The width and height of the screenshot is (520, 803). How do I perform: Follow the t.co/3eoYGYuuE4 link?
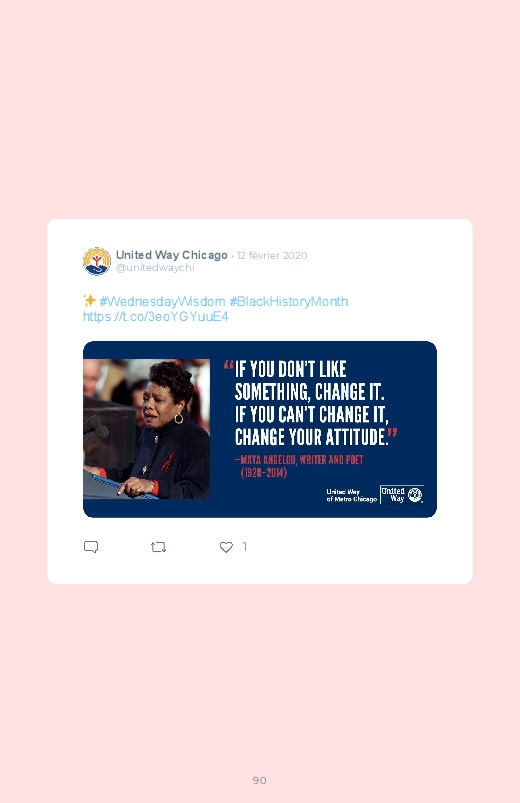point(156,316)
